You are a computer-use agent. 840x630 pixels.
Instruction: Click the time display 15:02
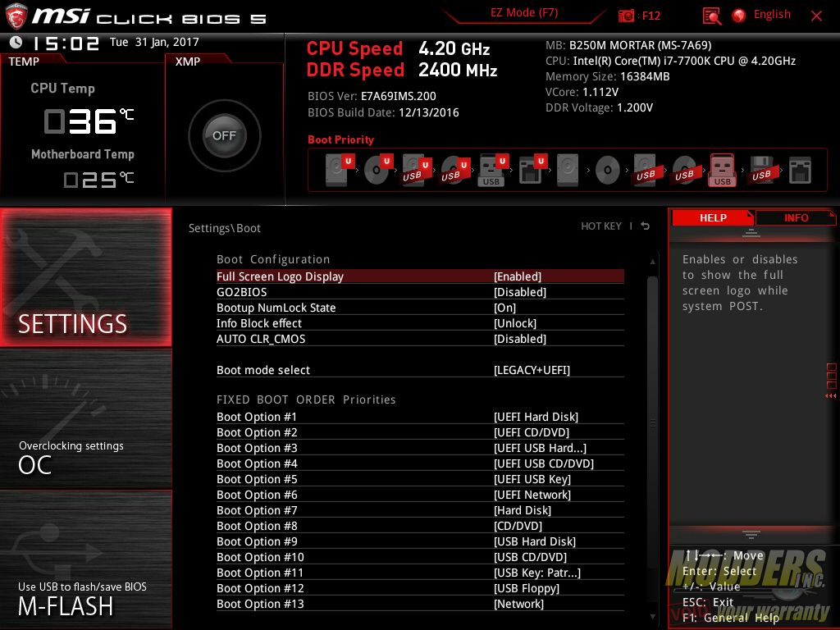tap(66, 43)
